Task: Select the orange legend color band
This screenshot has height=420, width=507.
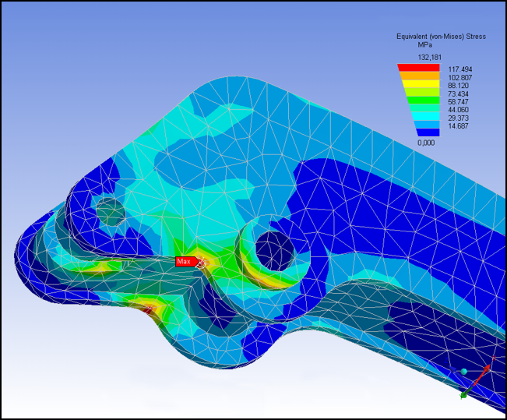Action: (419, 76)
